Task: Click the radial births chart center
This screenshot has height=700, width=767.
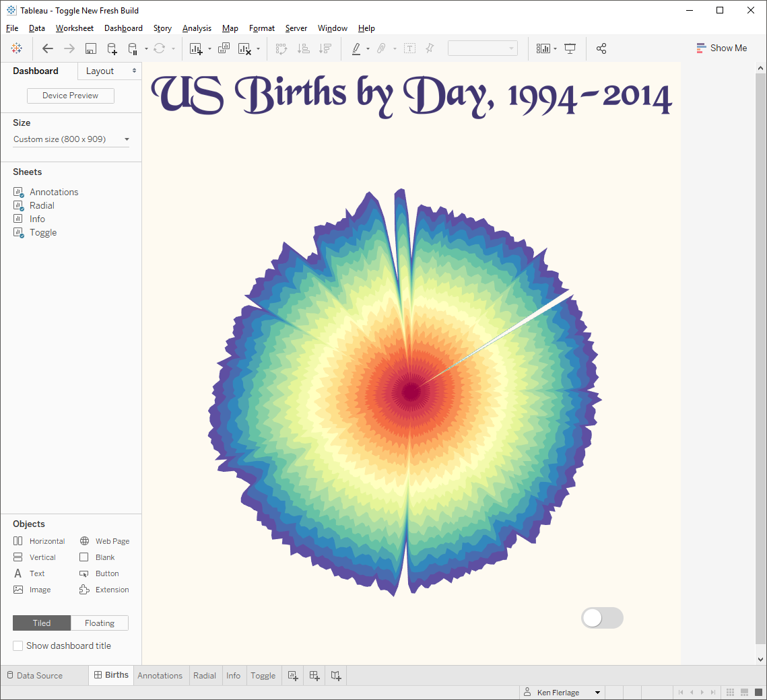Action: [410, 392]
